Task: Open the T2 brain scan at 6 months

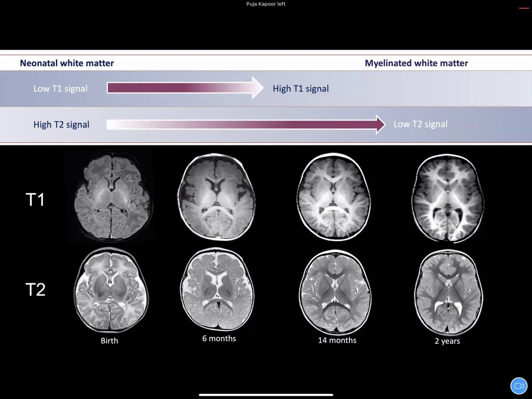Action: pos(218,289)
